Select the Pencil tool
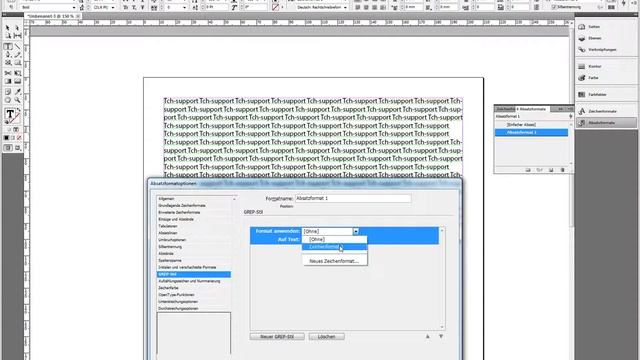Image resolution: width=640 pixels, height=360 pixels. pyautogui.click(x=17, y=54)
